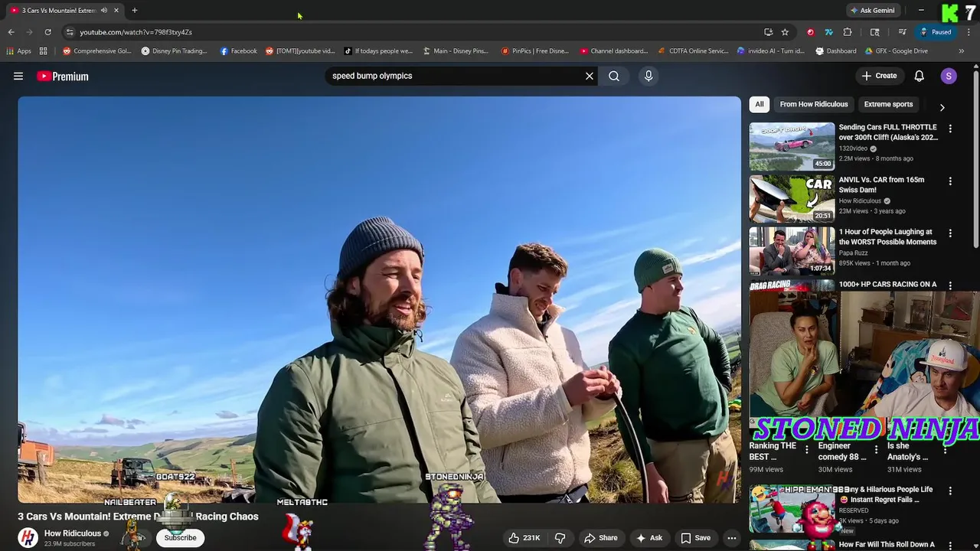Screen dimensions: 980x551
Task: Click the Paused profile chip in Chrome
Action: (936, 32)
